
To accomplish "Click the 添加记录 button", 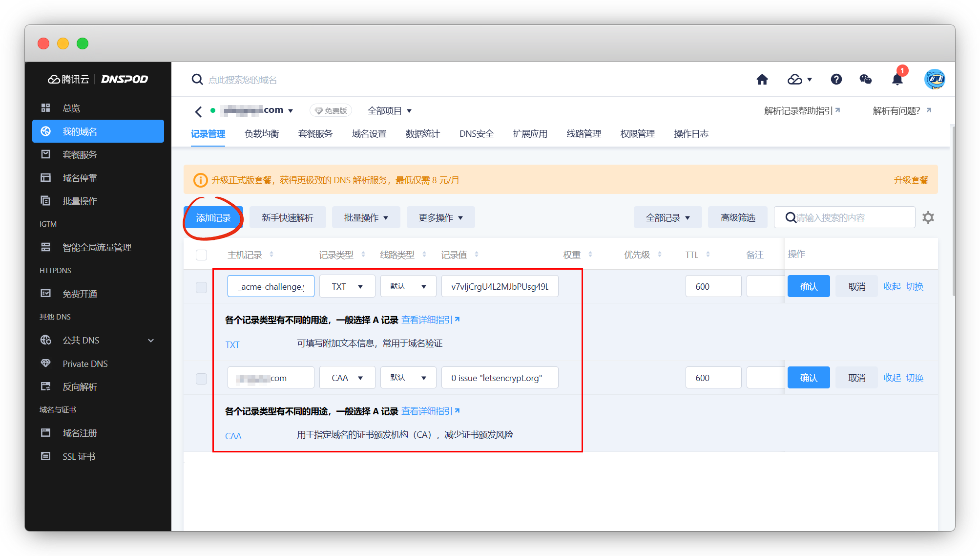I will [x=213, y=217].
